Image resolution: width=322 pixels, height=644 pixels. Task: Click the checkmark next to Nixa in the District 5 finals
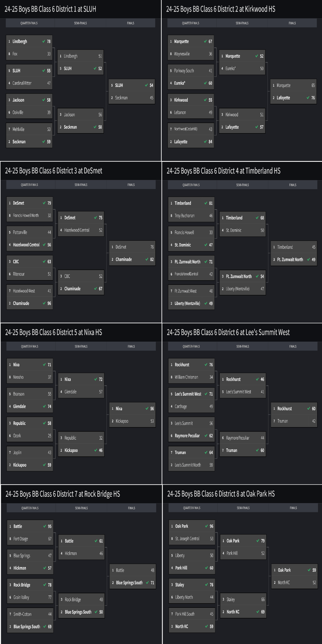147,408
